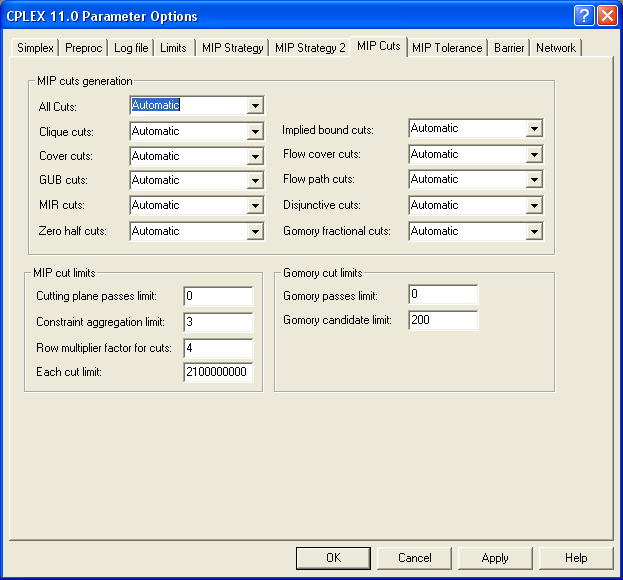Switch to the MIP Strategy tab
This screenshot has height=580, width=623.
point(232,48)
